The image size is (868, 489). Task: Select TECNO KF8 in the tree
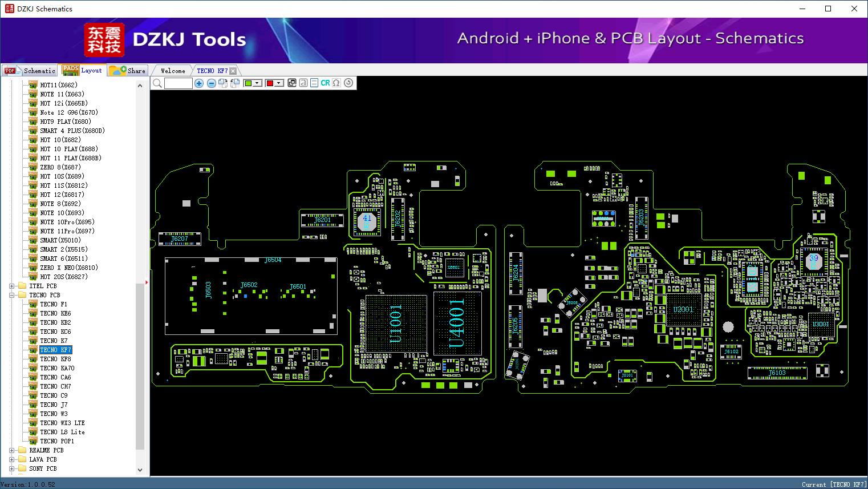point(55,359)
